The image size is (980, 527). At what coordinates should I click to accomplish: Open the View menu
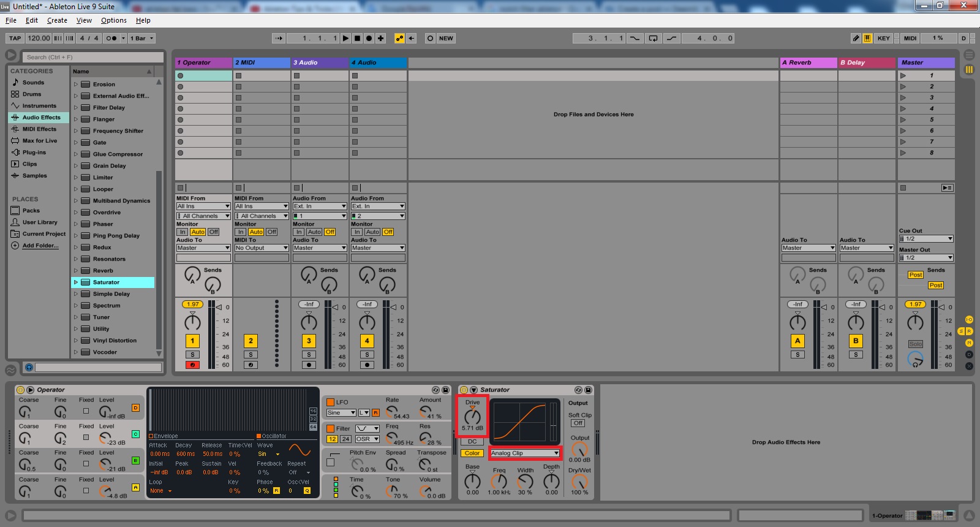click(x=84, y=20)
